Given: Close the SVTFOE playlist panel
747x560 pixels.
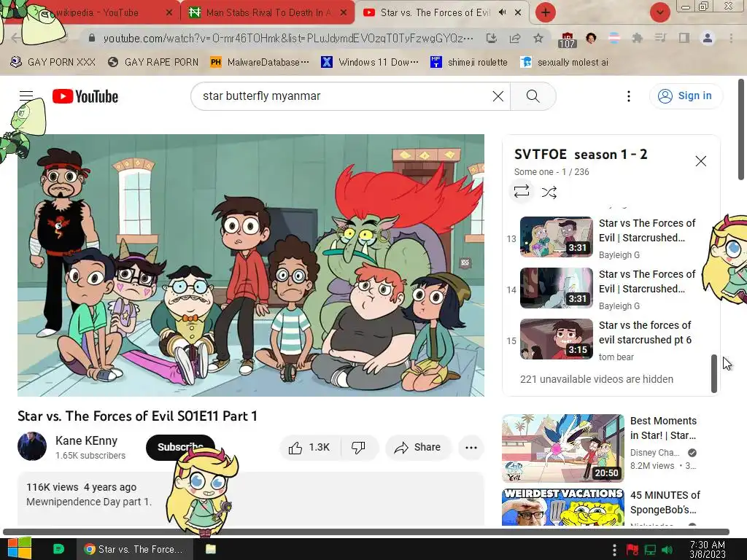Looking at the screenshot, I should 700,161.
